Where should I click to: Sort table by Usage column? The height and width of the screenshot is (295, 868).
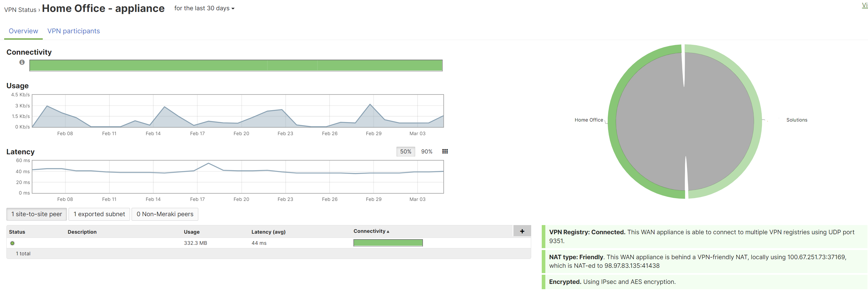192,232
